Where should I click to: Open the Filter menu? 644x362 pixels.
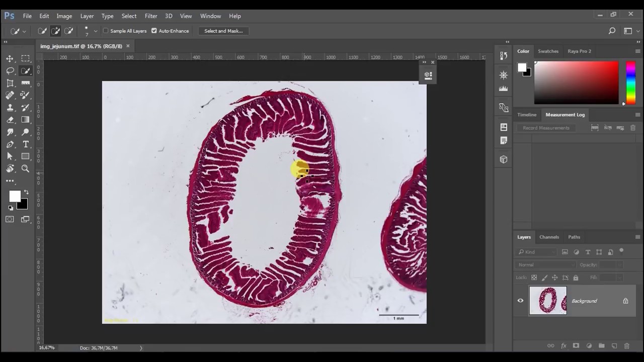[x=151, y=16]
